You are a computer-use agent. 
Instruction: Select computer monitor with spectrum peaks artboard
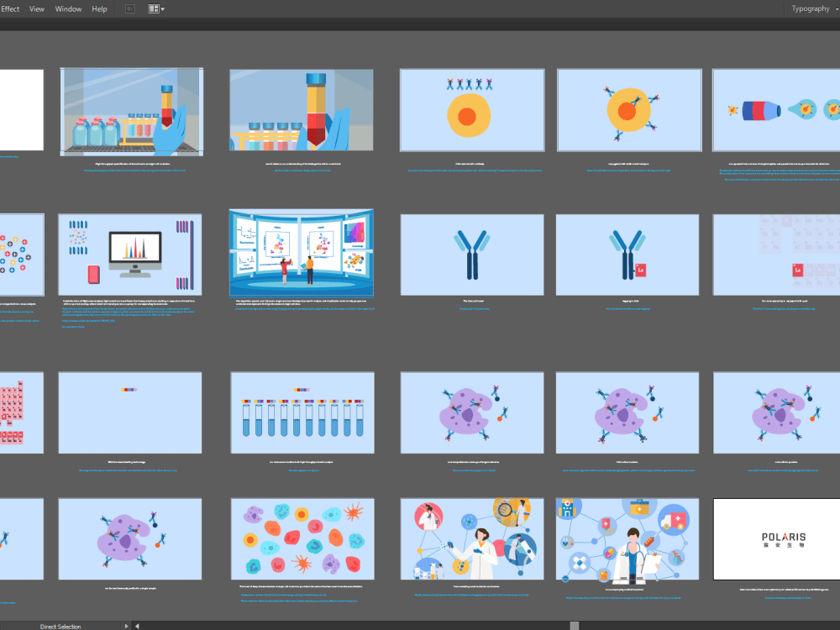tap(130, 255)
